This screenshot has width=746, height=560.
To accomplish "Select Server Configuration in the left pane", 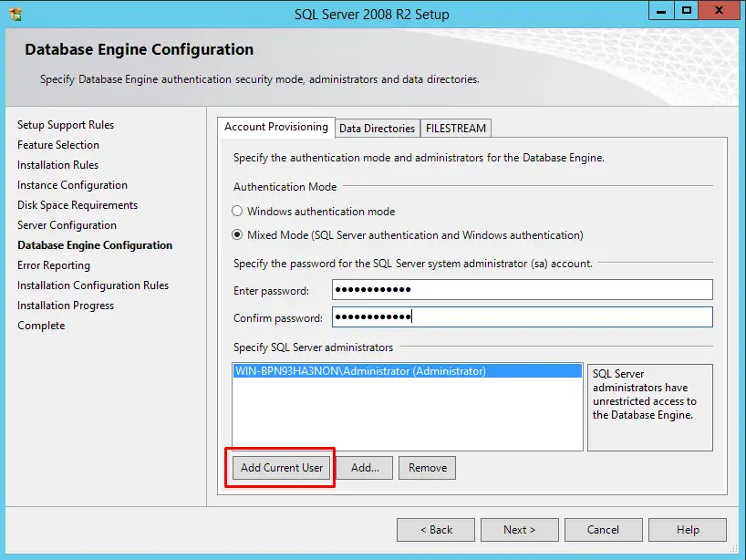I will point(67,224).
